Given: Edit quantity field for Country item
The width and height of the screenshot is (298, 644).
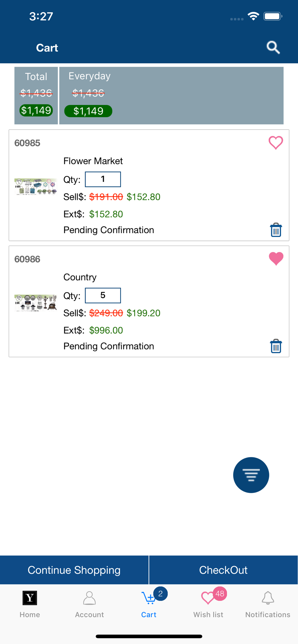Looking at the screenshot, I should click(x=103, y=296).
